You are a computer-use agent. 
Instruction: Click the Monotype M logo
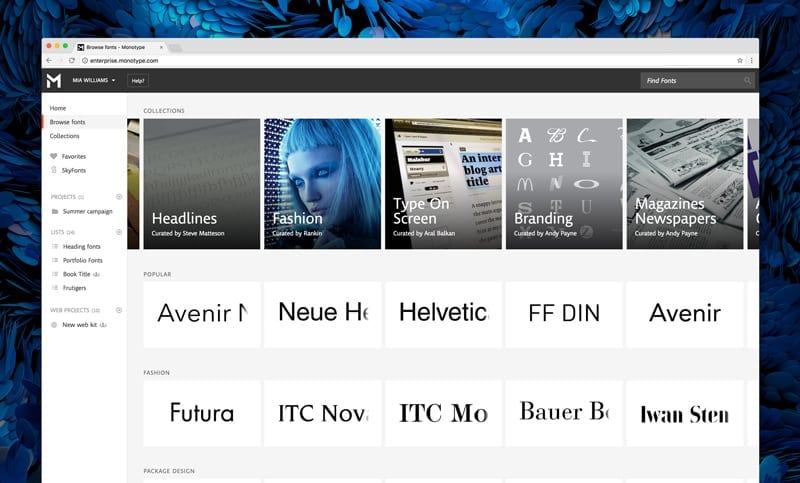coord(54,81)
